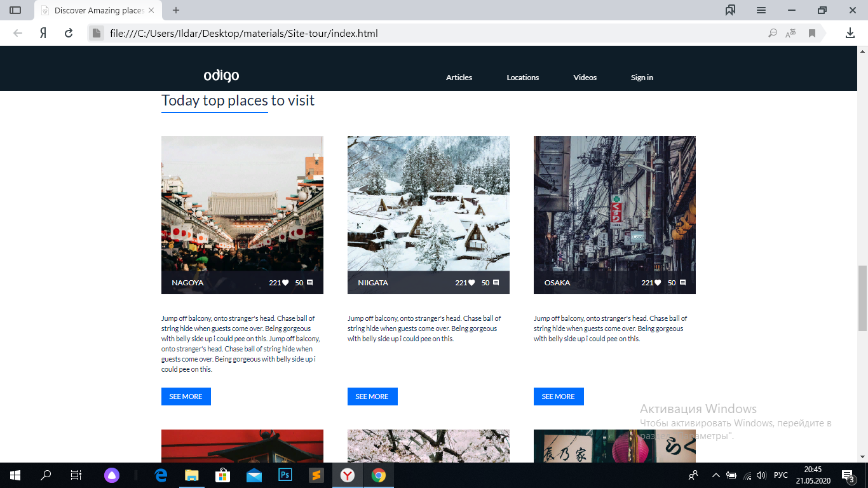The height and width of the screenshot is (488, 868).
Task: Switch input language РУС
Action: [781, 475]
